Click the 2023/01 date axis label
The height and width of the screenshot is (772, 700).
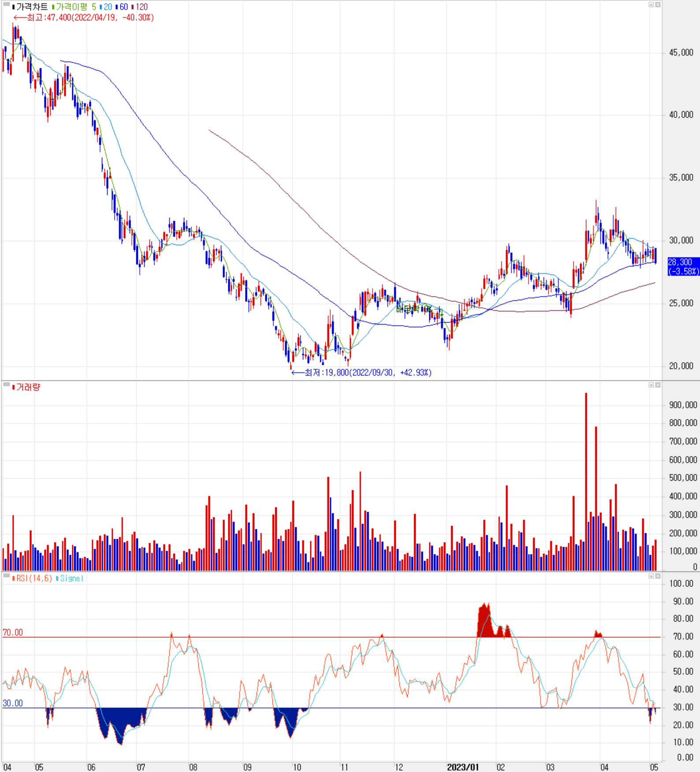(x=463, y=767)
